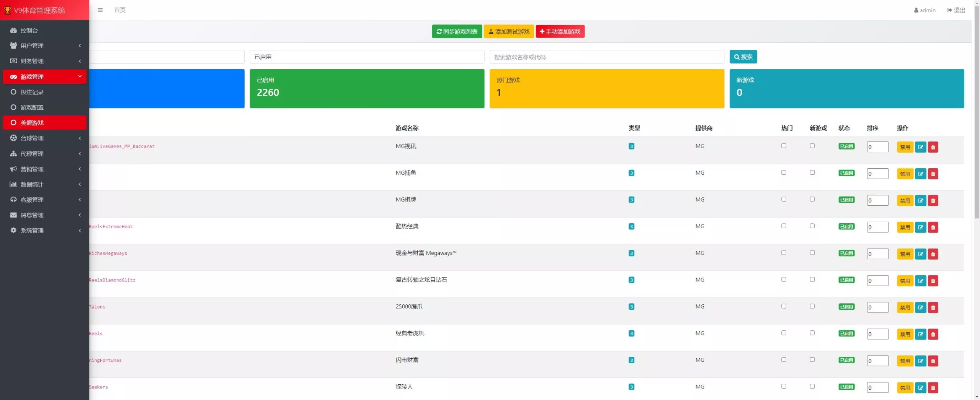Click edit icon for 酷热经典 row
Viewport: 980px width, 400px height.
(x=920, y=228)
